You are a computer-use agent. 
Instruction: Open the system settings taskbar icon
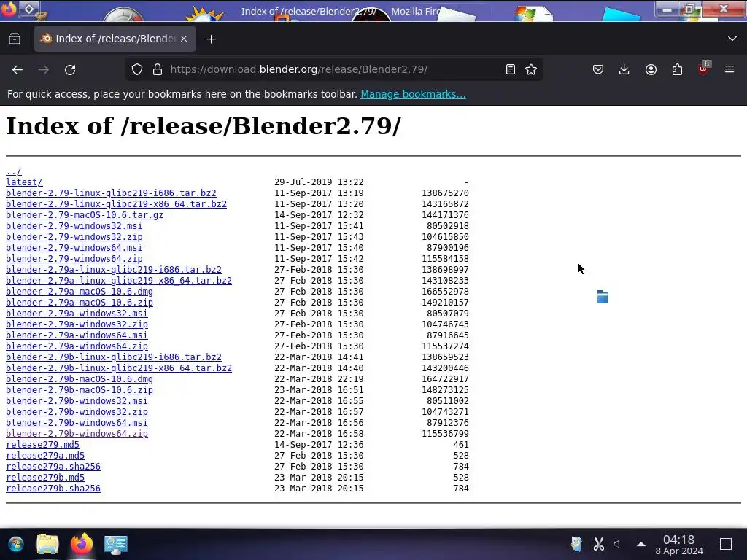pos(116,544)
